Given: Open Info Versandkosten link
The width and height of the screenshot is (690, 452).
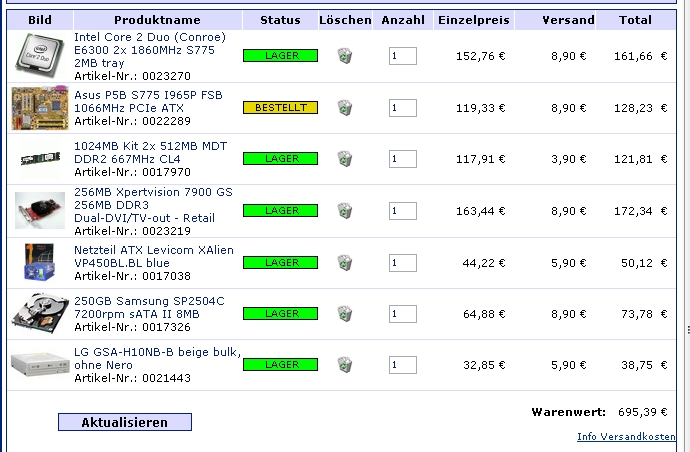Looking at the screenshot, I should coord(626,437).
